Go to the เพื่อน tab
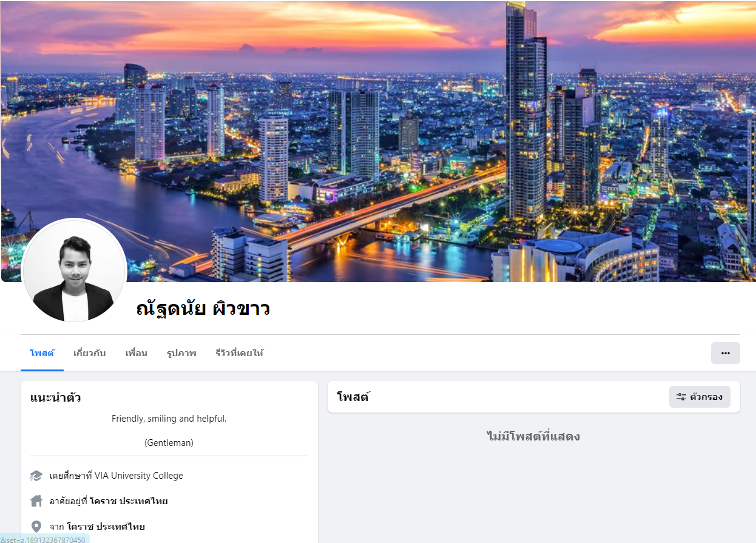Screen dimensions: 756x543 [136, 353]
